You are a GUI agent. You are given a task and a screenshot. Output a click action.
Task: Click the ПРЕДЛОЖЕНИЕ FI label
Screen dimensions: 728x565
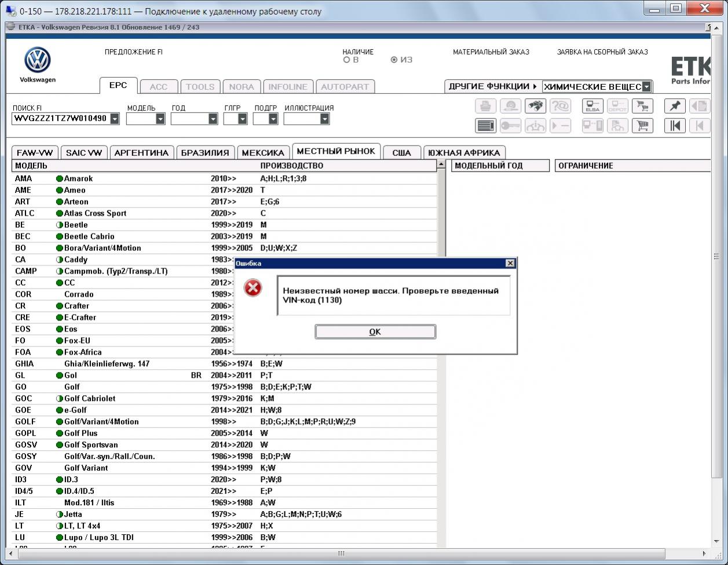[x=134, y=52]
